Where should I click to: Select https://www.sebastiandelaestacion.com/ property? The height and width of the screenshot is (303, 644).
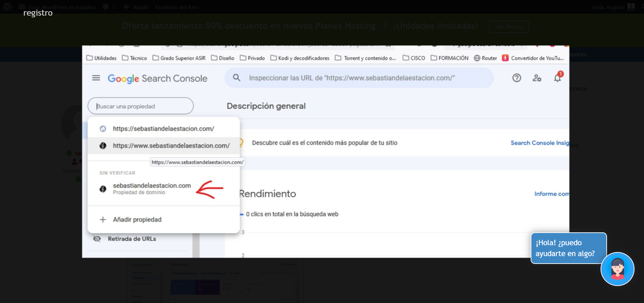coord(164,146)
